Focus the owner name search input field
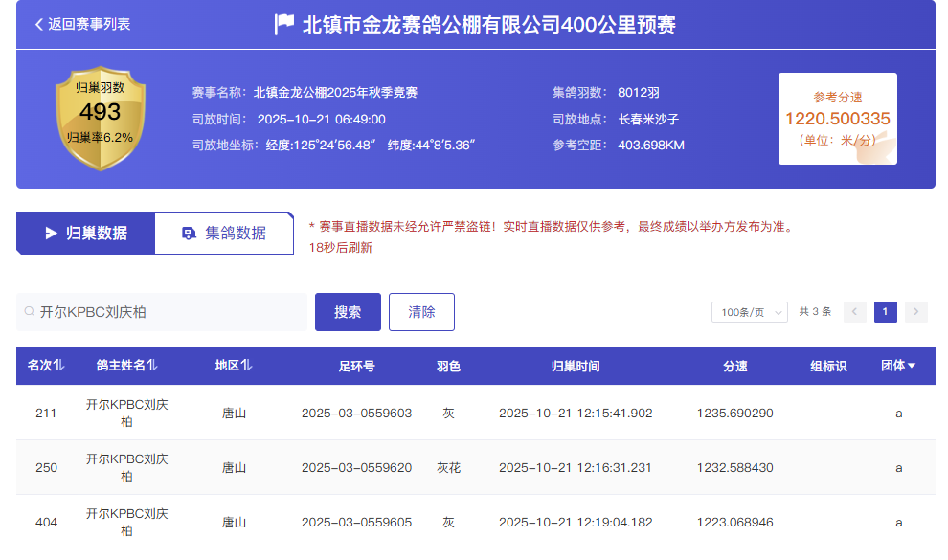The width and height of the screenshot is (948, 560). click(x=168, y=312)
